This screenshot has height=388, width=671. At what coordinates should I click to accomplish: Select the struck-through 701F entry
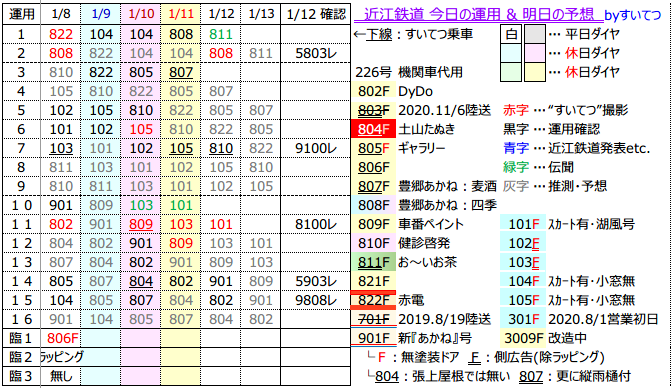point(374,319)
